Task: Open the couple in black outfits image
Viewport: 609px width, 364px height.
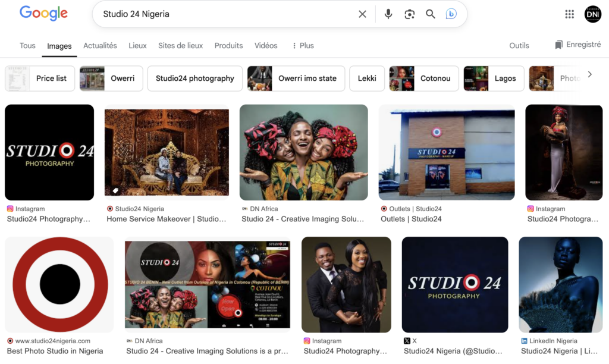Action: tap(347, 284)
